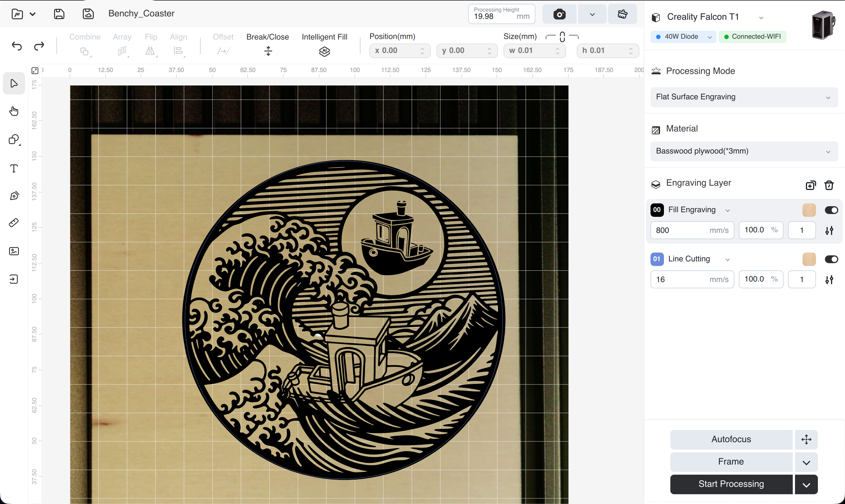Click the Break/Close tool
845x504 pixels.
pos(268,44)
